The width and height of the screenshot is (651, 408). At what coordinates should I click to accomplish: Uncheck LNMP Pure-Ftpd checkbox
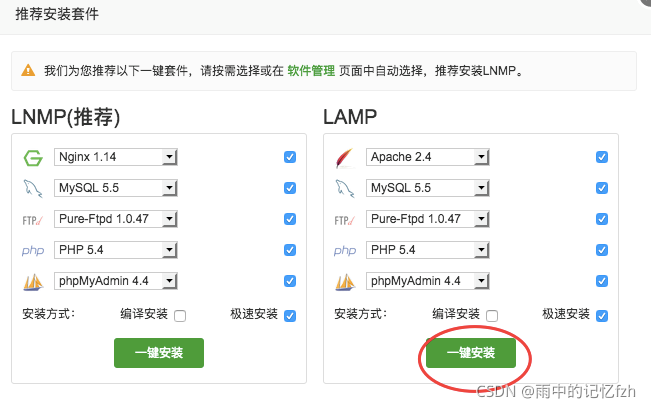coord(290,219)
